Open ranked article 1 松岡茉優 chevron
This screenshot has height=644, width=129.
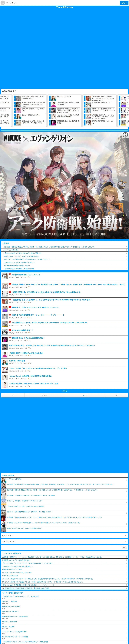(x=127, y=247)
